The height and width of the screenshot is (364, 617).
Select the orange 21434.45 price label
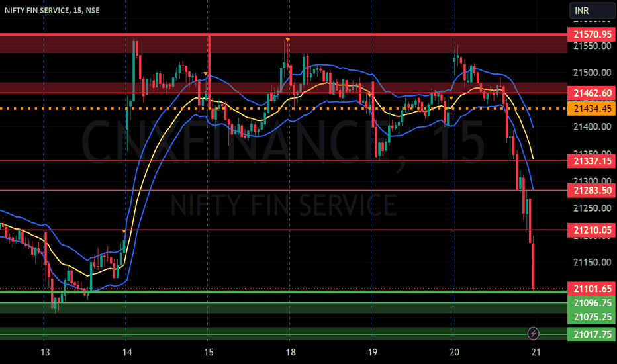591,109
